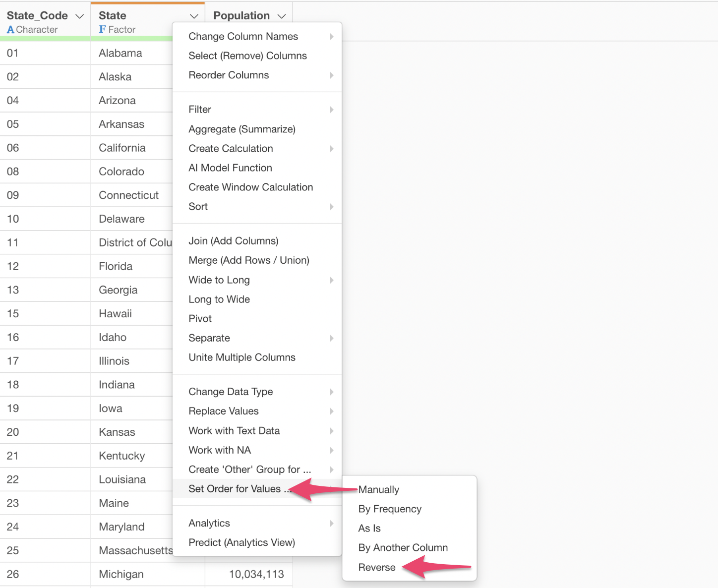Open the State column menu chevron
This screenshot has height=588, width=718.
[194, 16]
